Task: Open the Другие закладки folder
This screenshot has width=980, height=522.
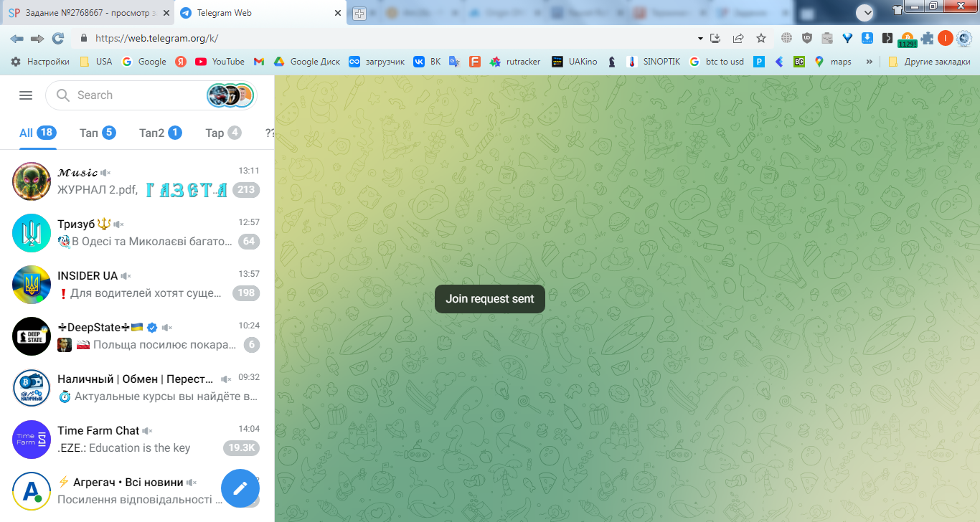Action: click(930, 62)
